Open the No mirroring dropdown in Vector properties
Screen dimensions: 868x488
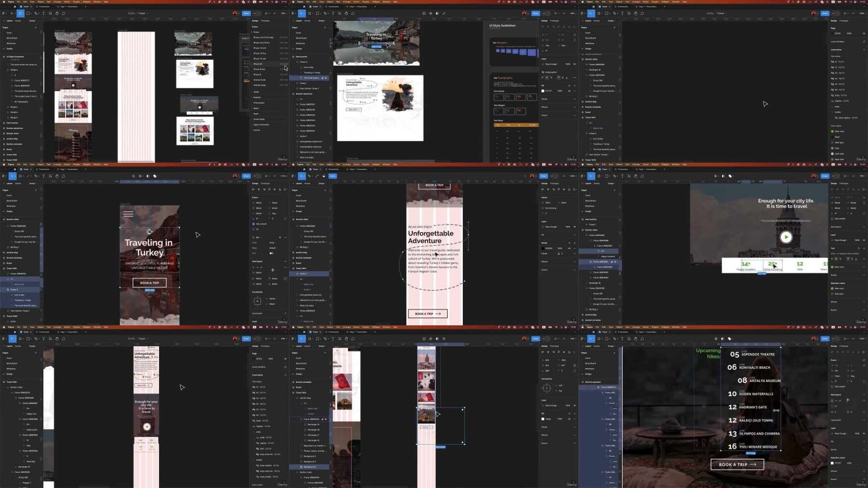pyautogui.click(x=550, y=208)
